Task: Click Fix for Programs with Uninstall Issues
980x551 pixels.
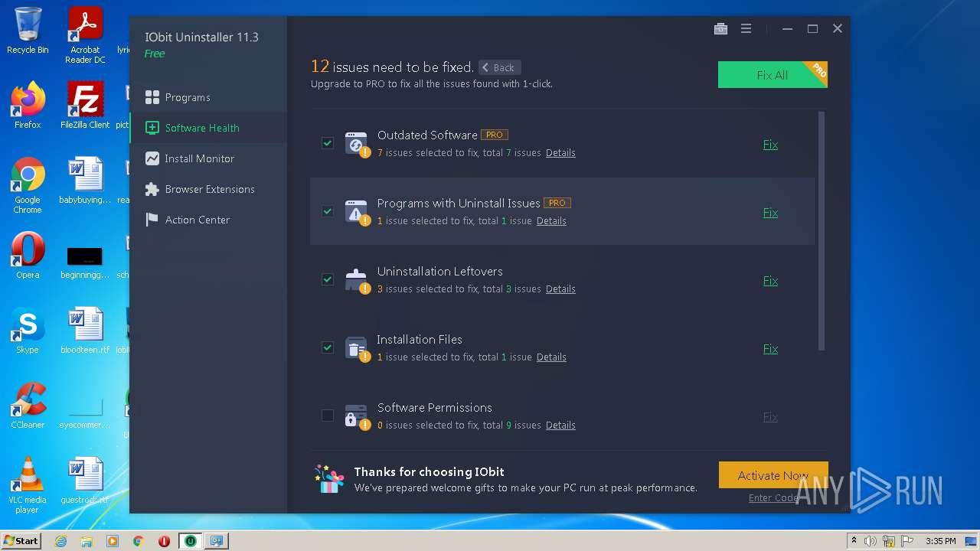Action: [x=770, y=212]
